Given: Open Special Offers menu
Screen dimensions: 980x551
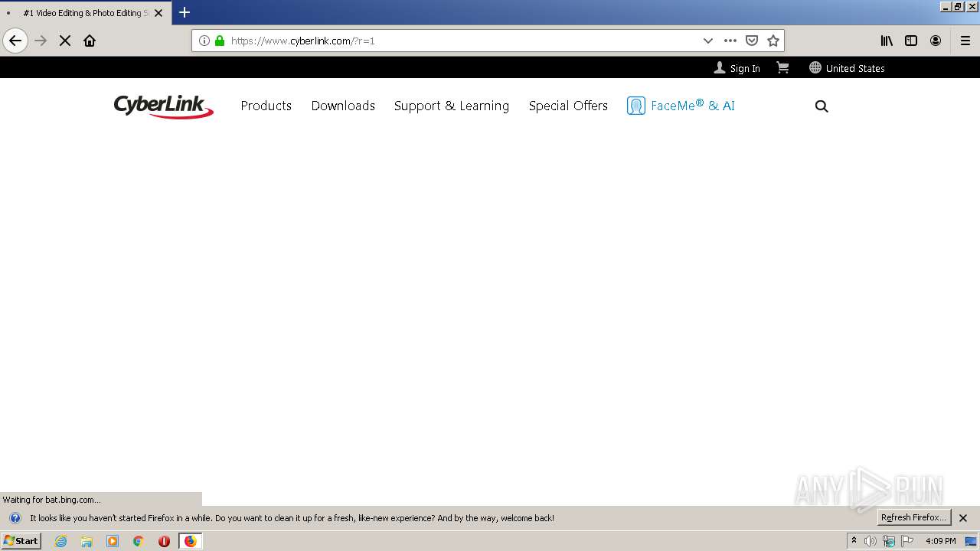Looking at the screenshot, I should [x=568, y=106].
